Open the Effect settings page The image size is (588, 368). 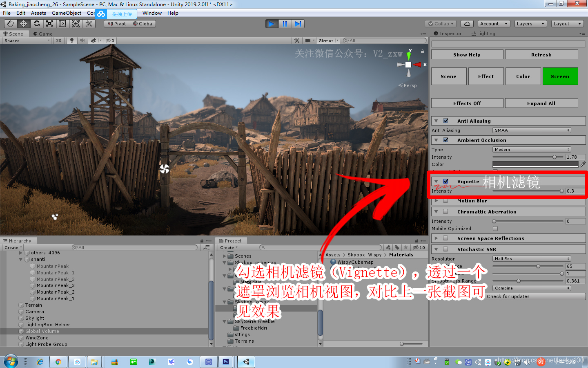[486, 76]
